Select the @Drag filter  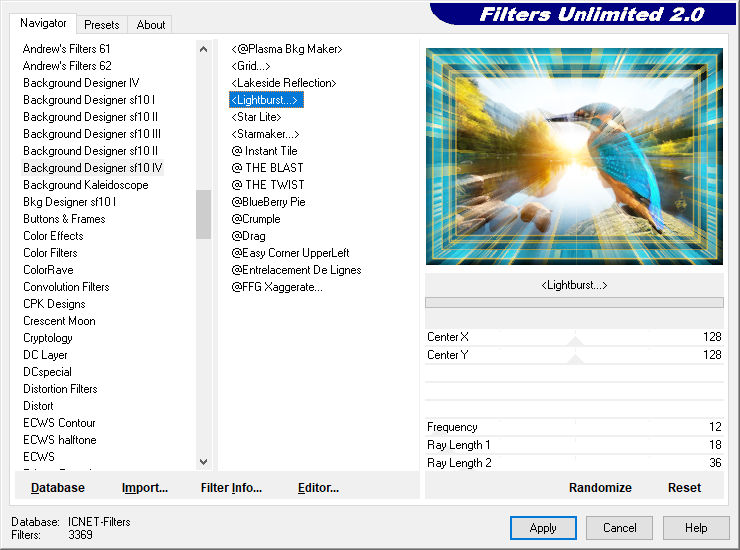pos(248,236)
